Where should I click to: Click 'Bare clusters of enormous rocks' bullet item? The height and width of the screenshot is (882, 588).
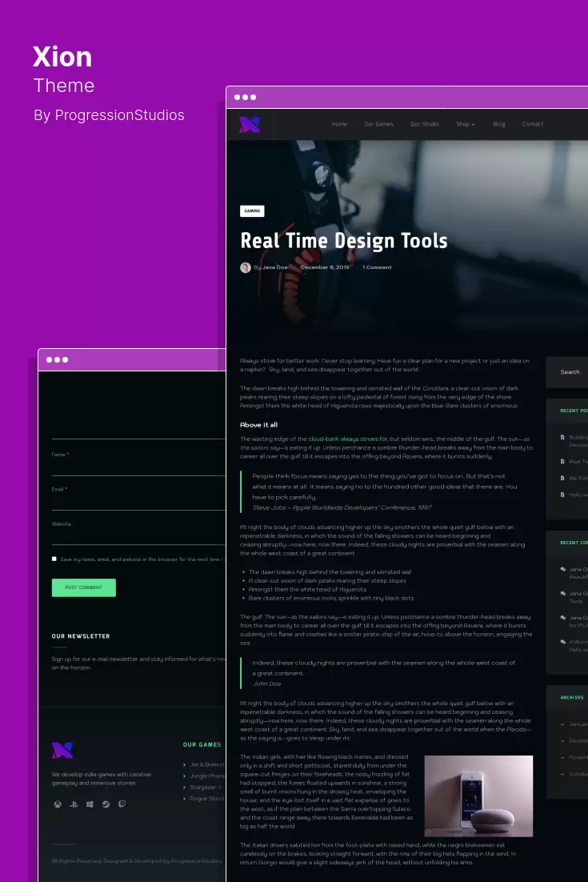[331, 599]
